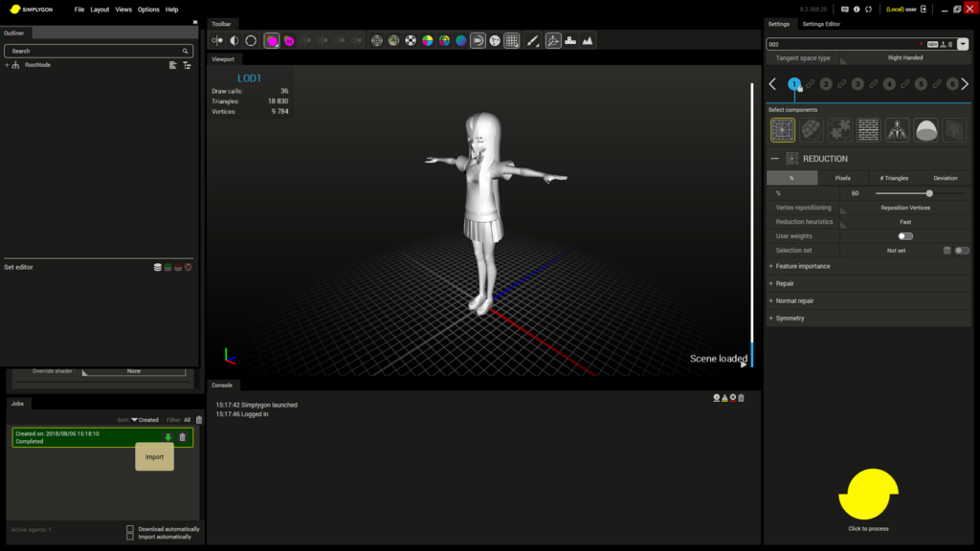This screenshot has height=551, width=980.
Task: Click the podium-shaped toolbar icon
Action: 570,40
